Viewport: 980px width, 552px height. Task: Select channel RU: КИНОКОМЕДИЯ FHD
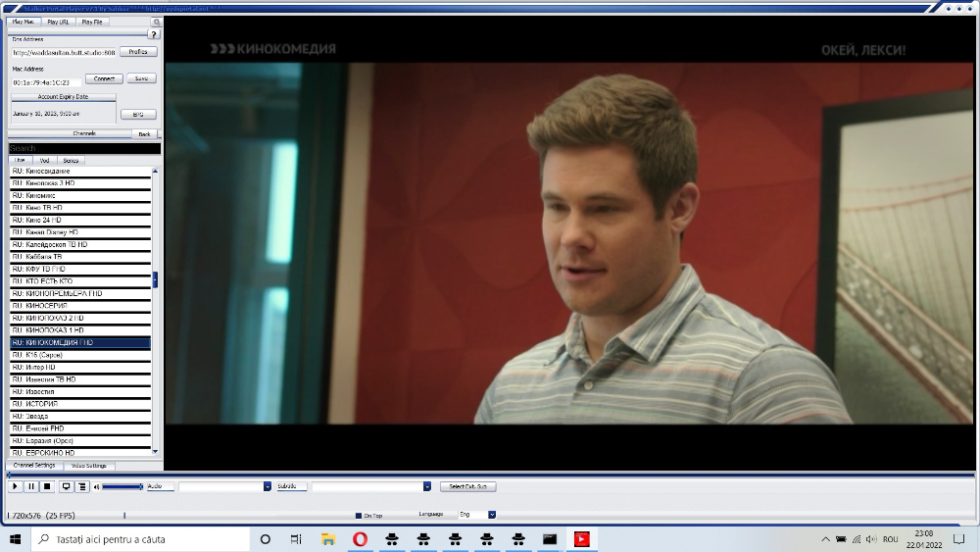click(80, 342)
